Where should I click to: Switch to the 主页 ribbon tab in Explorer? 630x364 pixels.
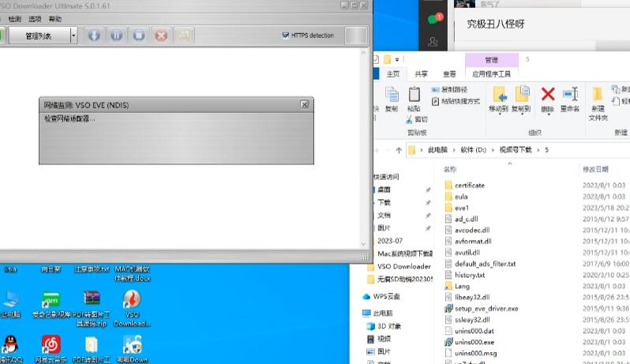[393, 74]
